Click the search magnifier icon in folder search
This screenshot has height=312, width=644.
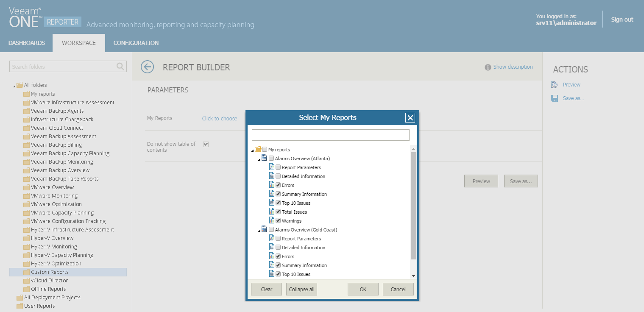[x=120, y=67]
